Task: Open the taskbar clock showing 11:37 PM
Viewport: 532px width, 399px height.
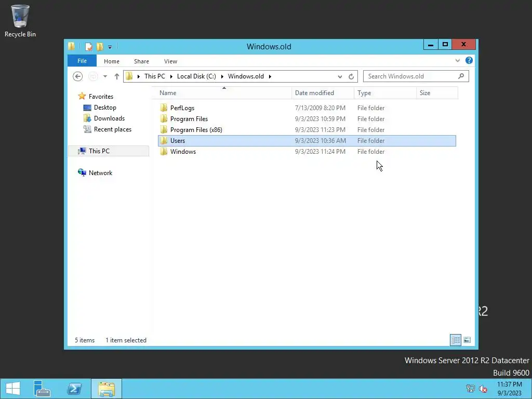Action: 509,389
